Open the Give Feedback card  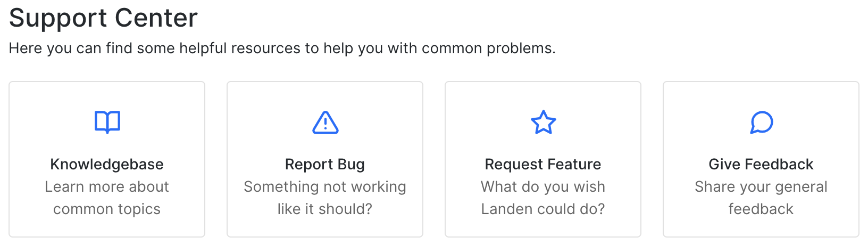(761, 159)
